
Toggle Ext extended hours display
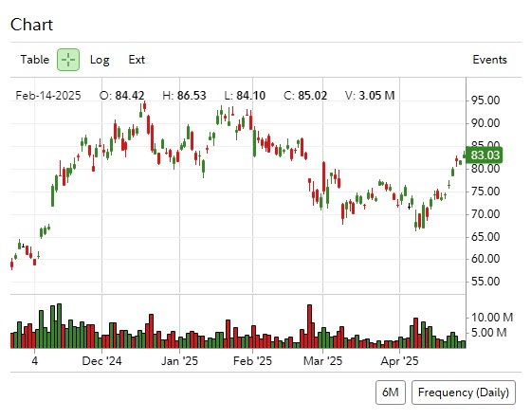pos(137,60)
